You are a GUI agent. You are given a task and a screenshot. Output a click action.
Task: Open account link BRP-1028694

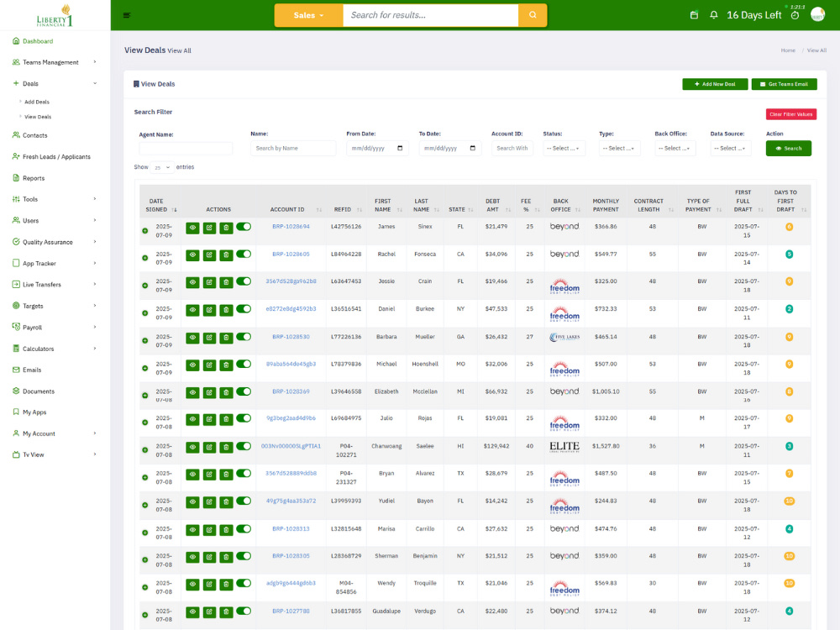[291, 227]
